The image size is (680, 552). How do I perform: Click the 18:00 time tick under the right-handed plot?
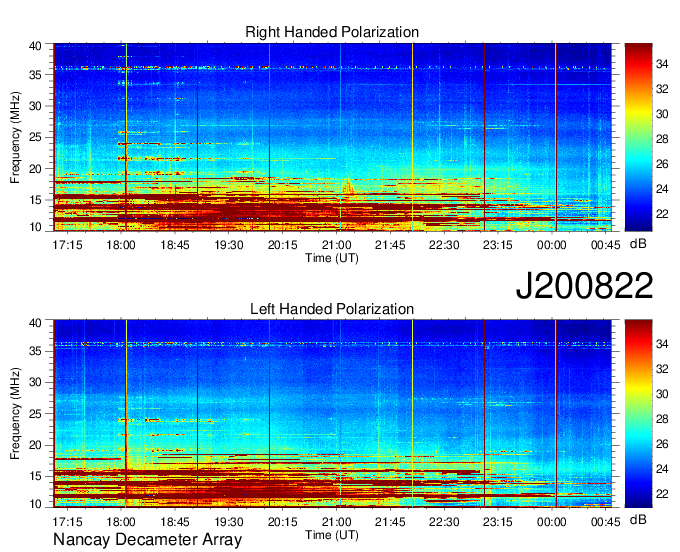click(x=121, y=245)
